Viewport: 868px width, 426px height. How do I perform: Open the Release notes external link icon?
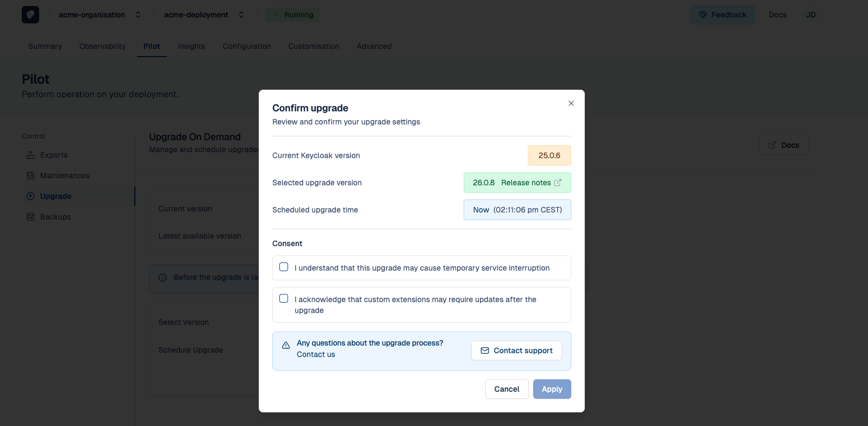pos(558,183)
